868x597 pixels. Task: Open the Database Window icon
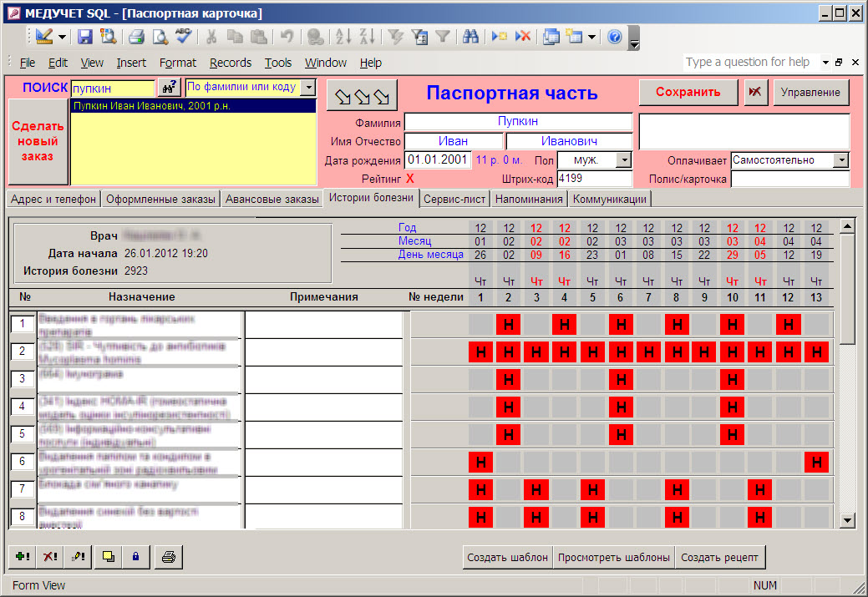pyautogui.click(x=551, y=37)
